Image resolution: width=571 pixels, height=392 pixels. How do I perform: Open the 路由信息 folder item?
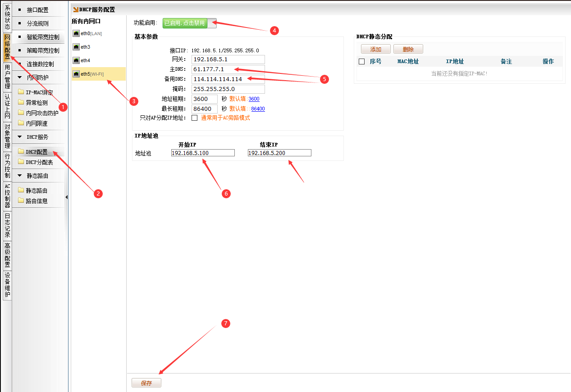point(21,201)
